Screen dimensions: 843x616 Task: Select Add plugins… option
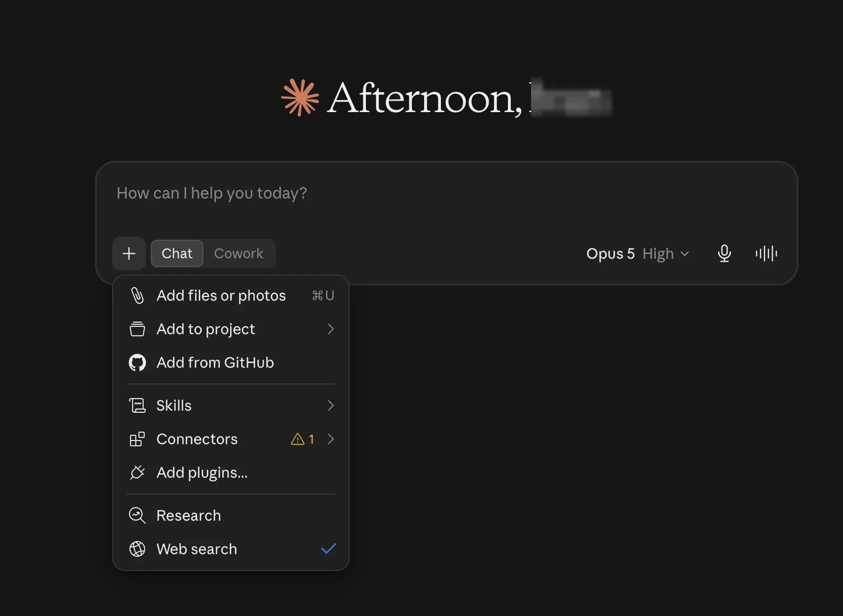(231, 473)
